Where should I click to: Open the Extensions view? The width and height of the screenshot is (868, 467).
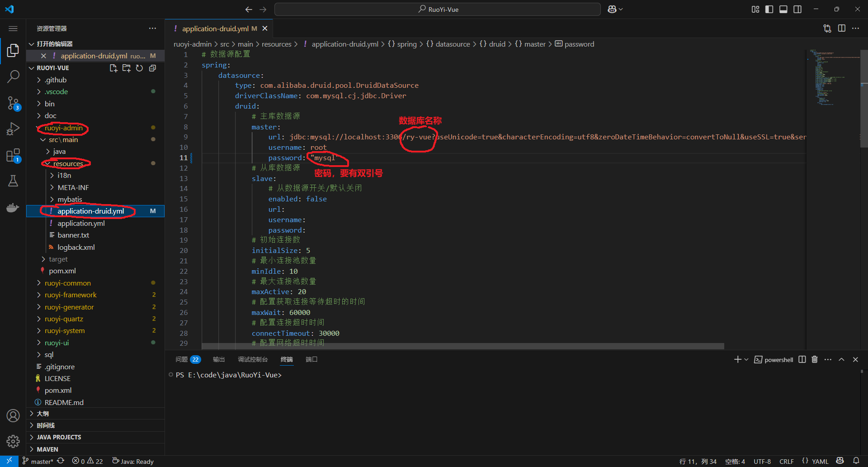[13, 155]
